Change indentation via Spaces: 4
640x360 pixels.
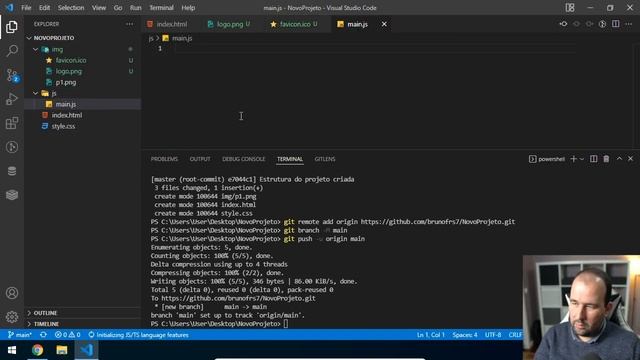(x=465, y=335)
